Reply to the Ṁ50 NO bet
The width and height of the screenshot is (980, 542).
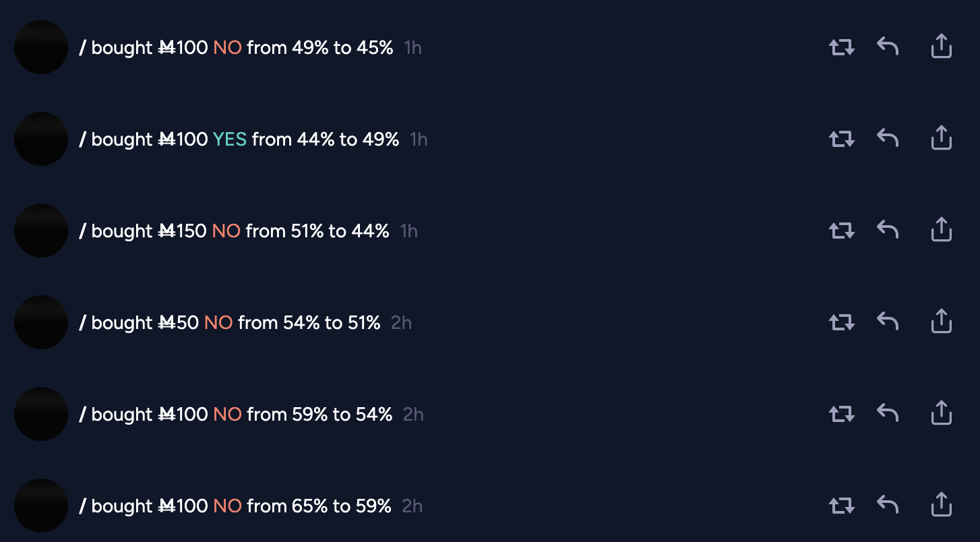(x=888, y=322)
